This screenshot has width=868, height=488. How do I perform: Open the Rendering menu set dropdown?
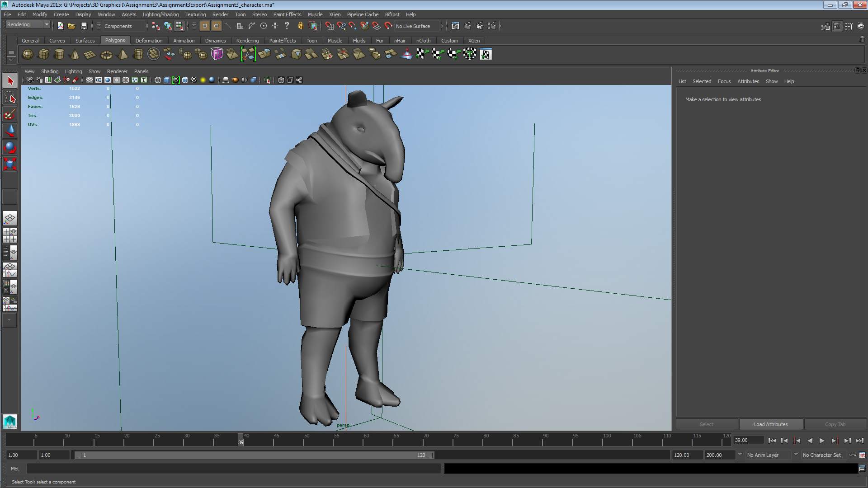[x=27, y=24]
